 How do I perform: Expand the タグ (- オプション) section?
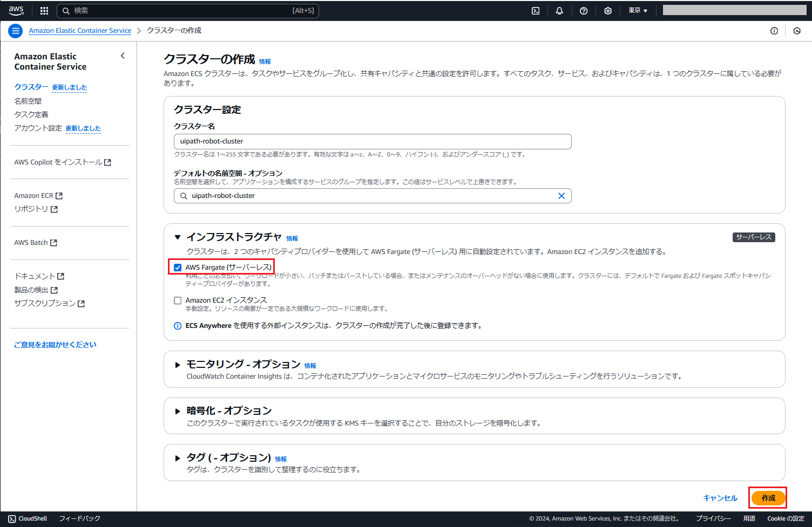coord(177,458)
